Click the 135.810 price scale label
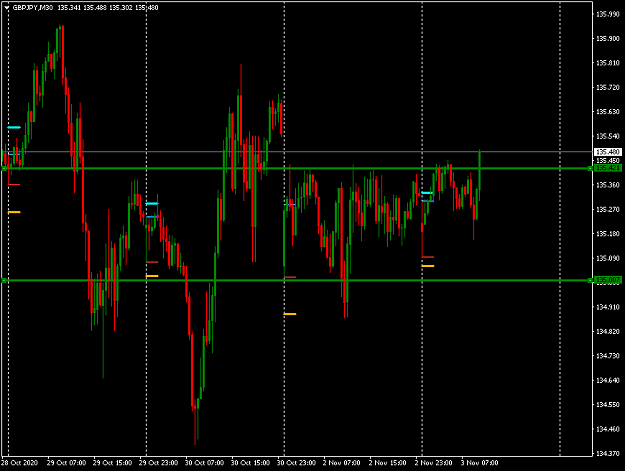 coord(608,63)
